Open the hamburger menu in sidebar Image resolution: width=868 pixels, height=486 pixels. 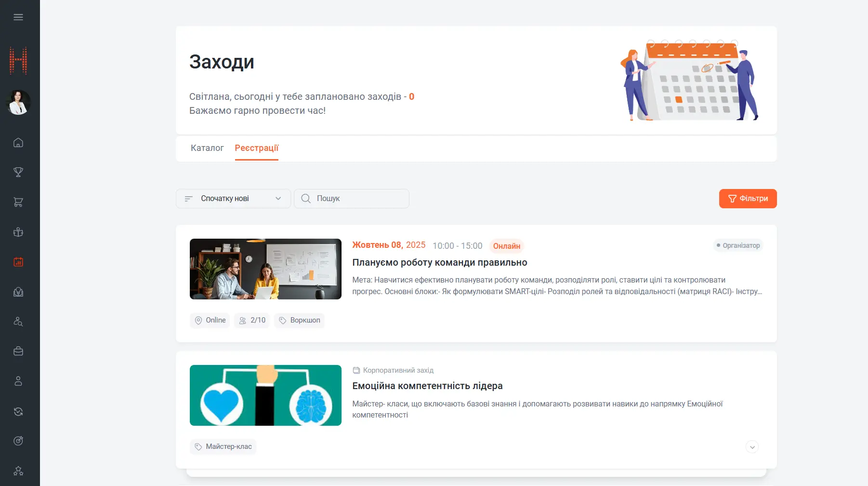18,17
